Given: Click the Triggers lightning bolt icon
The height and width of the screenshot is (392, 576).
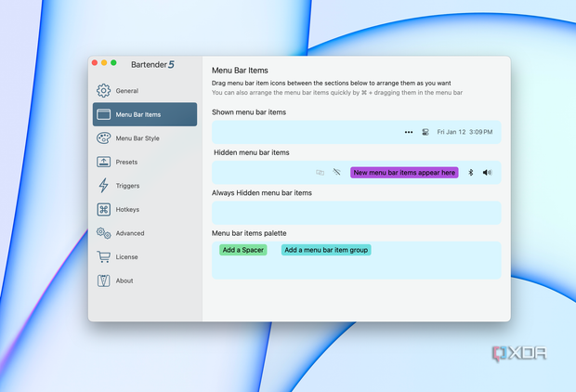Looking at the screenshot, I should pyautogui.click(x=104, y=186).
